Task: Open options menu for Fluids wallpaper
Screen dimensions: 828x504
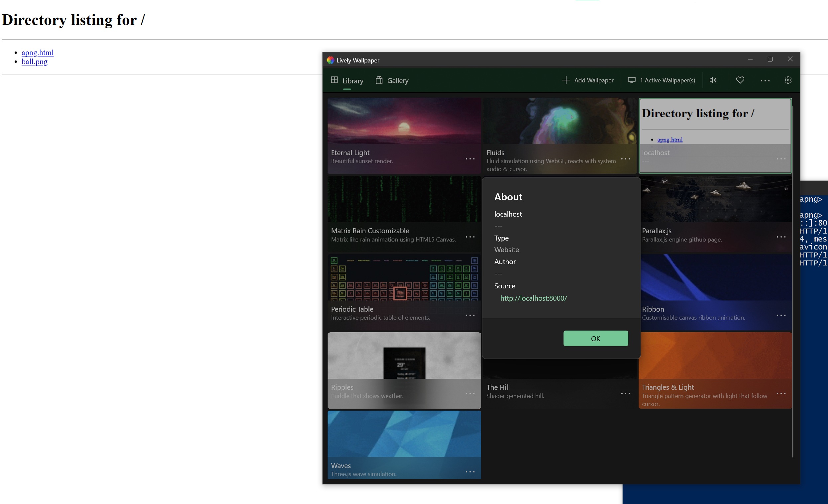Action: (x=625, y=159)
